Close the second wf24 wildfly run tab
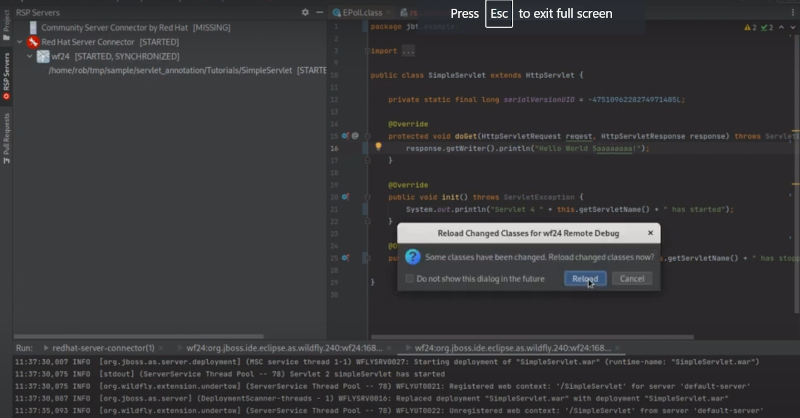 [x=617, y=348]
